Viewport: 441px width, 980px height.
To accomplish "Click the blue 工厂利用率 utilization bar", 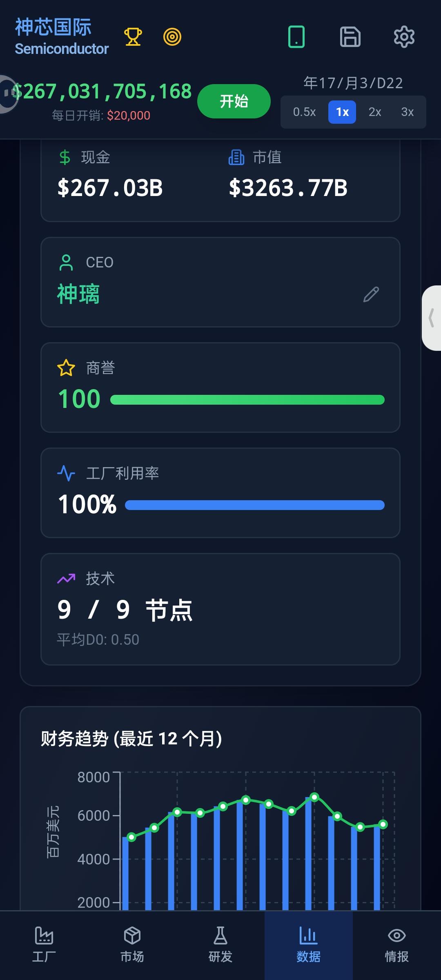I will [254, 505].
